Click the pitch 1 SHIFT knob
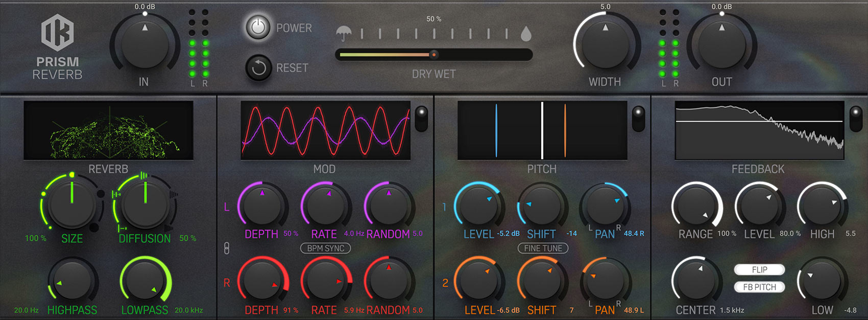This screenshot has width=868, height=320. tap(541, 205)
